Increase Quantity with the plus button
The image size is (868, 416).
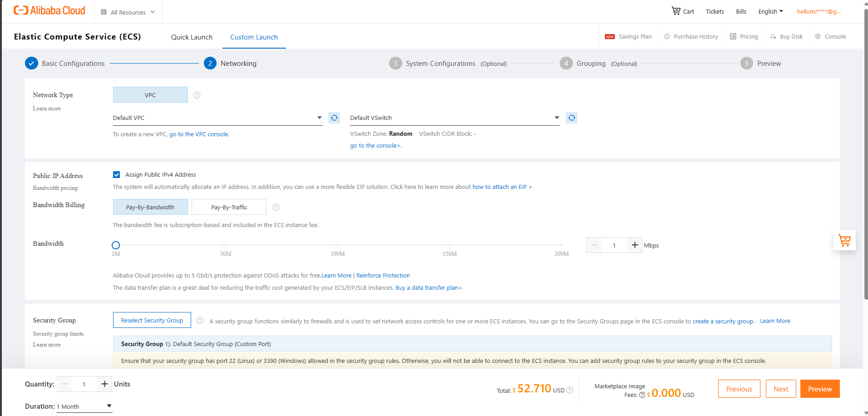(104, 384)
